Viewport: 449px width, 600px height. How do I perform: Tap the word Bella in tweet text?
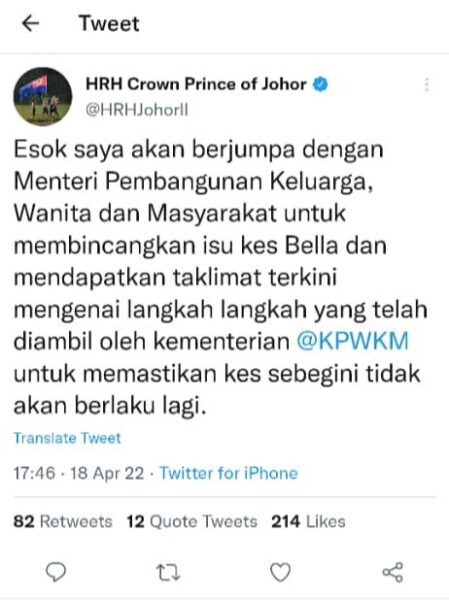[312, 245]
